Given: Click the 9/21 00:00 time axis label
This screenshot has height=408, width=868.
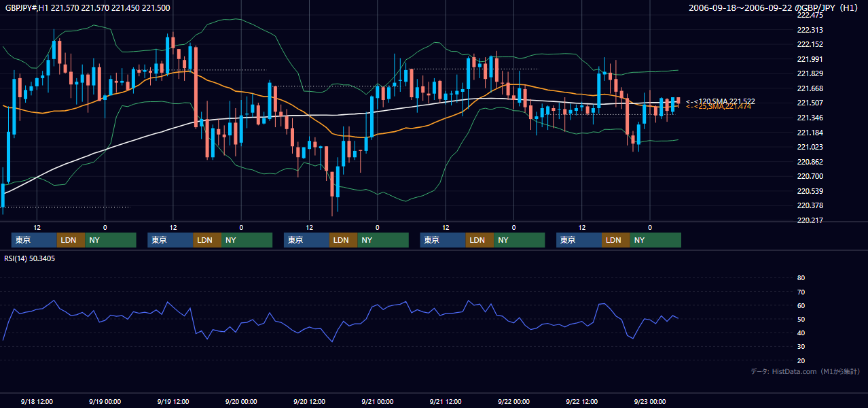Looking at the screenshot, I should (x=378, y=401).
